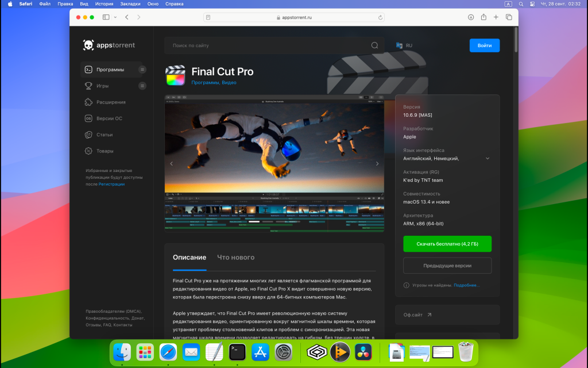Viewport: 588px width, 368px height.
Task: Open the reader view icon
Action: [x=208, y=17]
